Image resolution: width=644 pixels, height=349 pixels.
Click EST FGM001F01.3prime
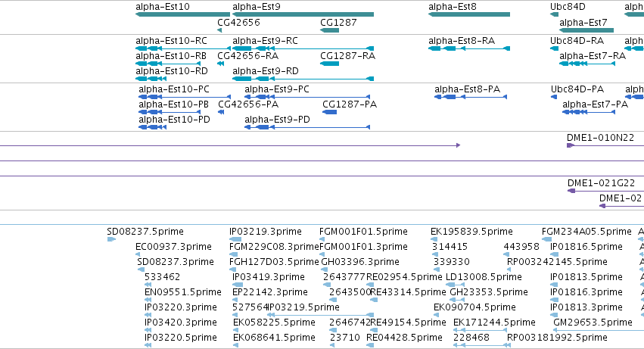click(x=363, y=247)
